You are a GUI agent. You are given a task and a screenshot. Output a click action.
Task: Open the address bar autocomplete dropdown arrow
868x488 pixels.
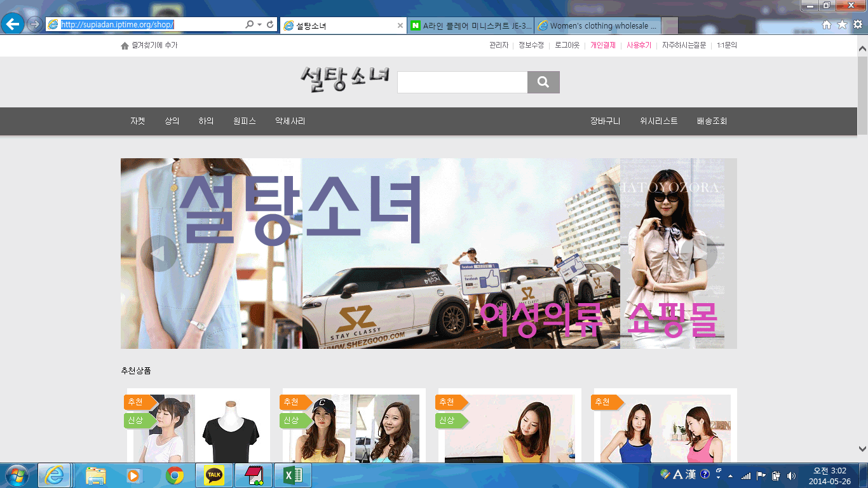(260, 25)
